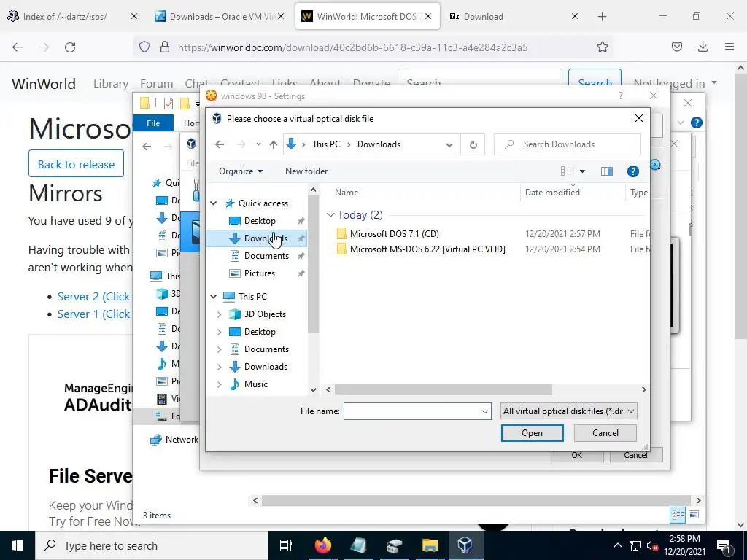This screenshot has width=747, height=560.
Task: Select the Music folder in tree
Action: click(255, 384)
